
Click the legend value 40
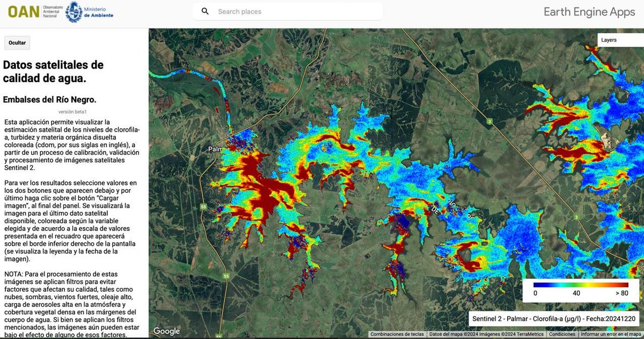click(576, 293)
